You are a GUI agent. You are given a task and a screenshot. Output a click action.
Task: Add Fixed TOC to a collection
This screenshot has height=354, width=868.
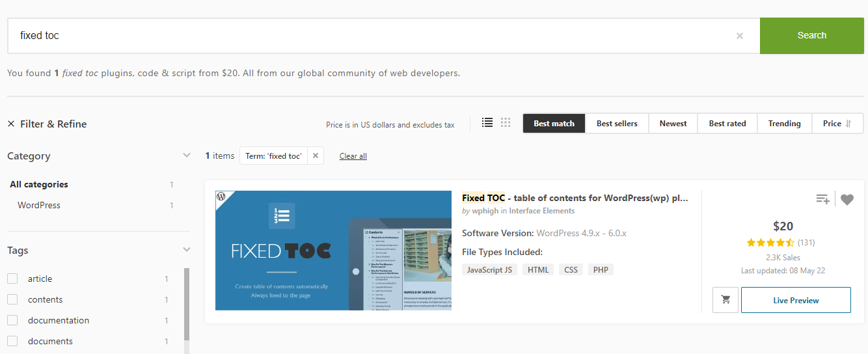[822, 199]
